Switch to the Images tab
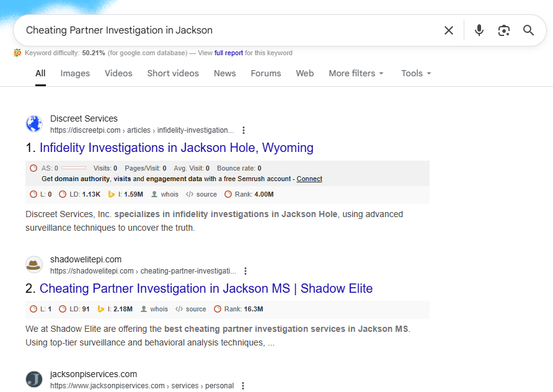The image size is (553, 392). [75, 73]
